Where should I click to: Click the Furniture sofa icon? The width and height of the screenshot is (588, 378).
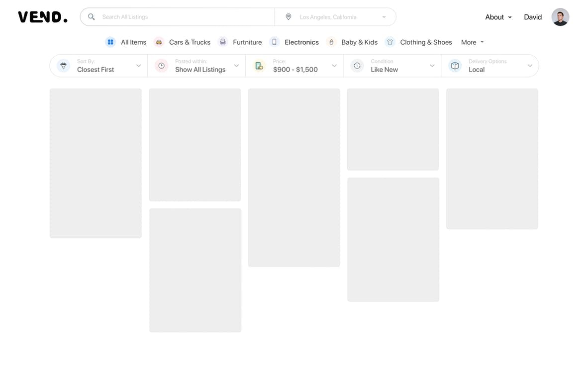223,42
